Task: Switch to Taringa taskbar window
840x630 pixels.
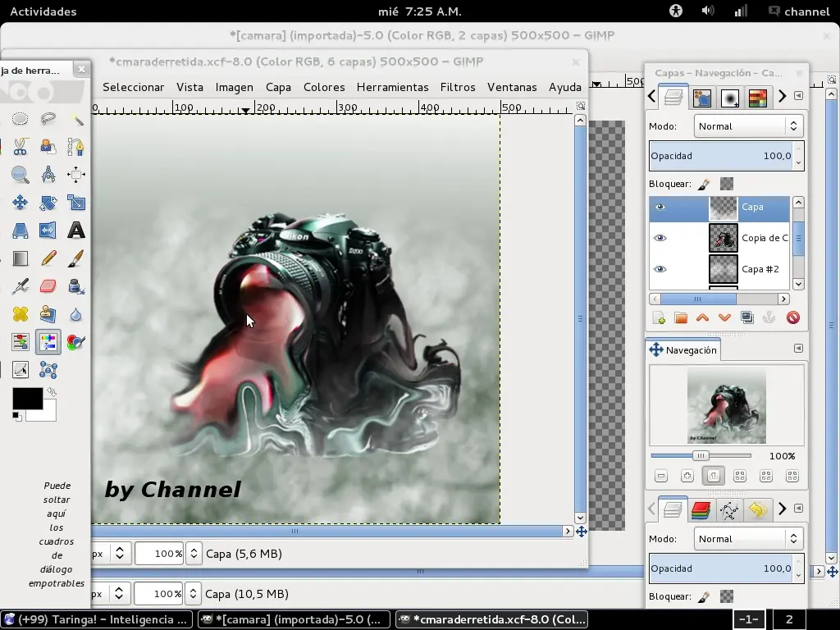Action: pos(97,620)
